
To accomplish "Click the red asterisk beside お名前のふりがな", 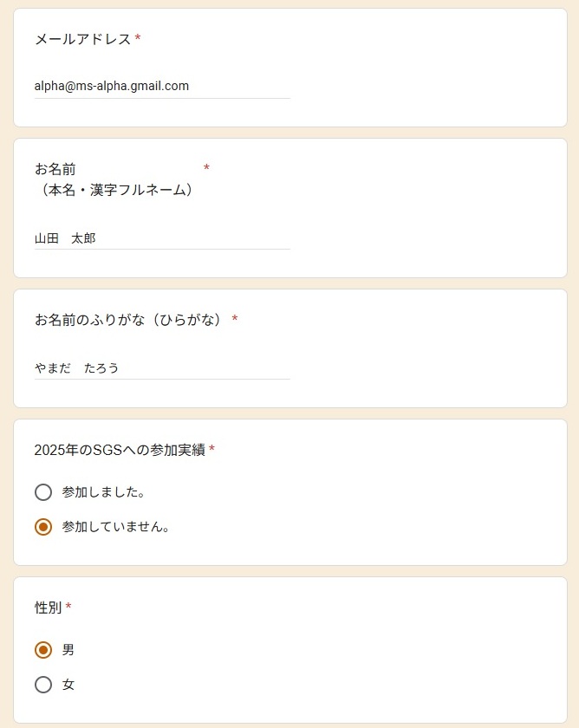I will pyautogui.click(x=235, y=320).
